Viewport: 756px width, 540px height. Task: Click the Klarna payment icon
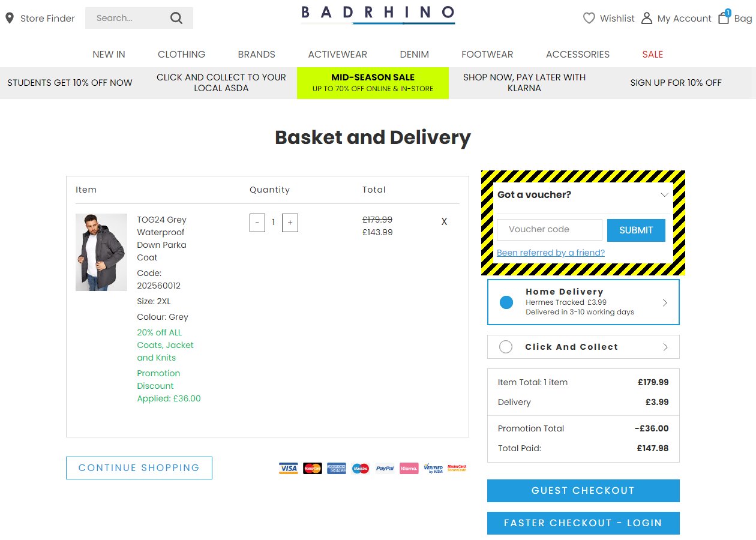tap(409, 468)
